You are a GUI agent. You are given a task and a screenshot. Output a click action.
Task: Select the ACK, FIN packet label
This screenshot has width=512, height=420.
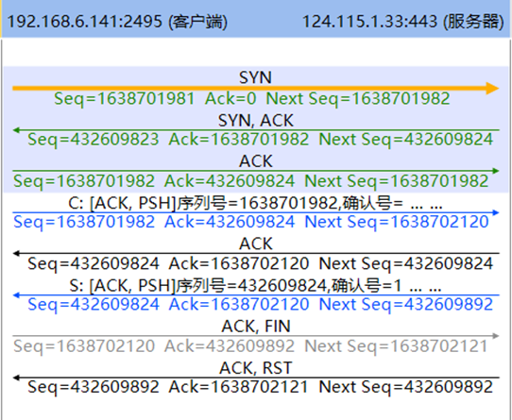256,327
